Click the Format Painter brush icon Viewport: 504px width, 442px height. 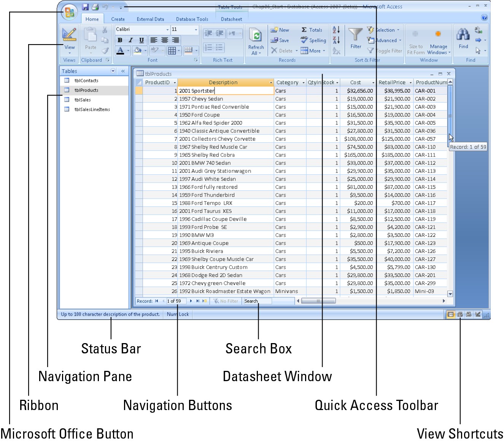(x=105, y=50)
